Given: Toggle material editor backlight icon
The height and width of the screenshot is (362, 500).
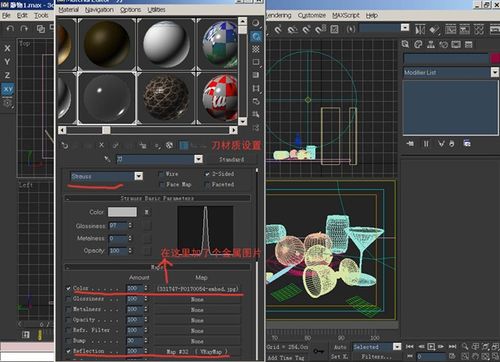Looking at the screenshot, I should (x=256, y=36).
